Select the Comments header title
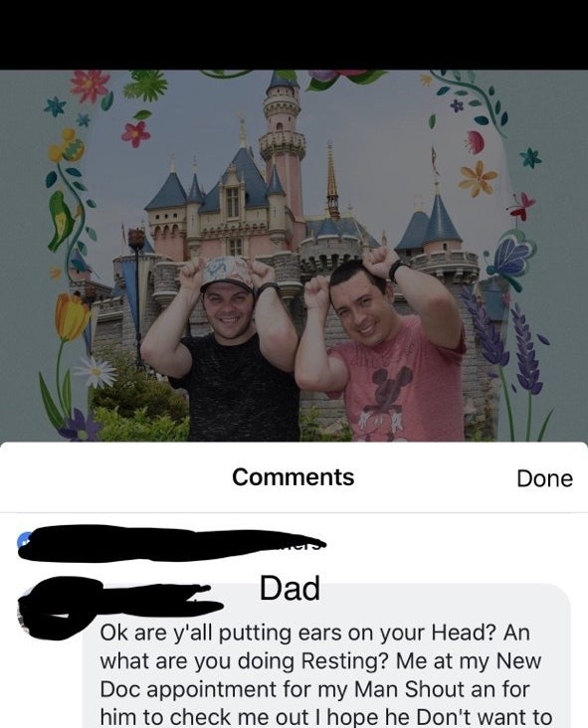 pos(294,476)
